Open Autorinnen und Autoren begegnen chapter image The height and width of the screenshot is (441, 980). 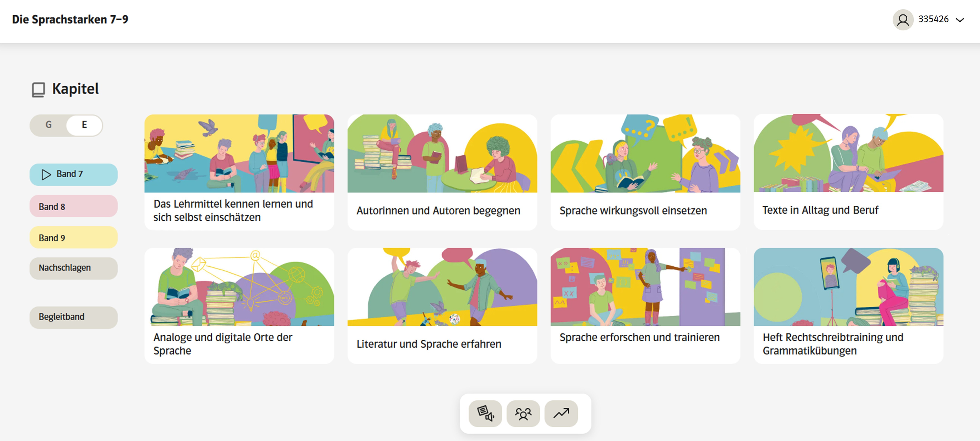point(442,154)
